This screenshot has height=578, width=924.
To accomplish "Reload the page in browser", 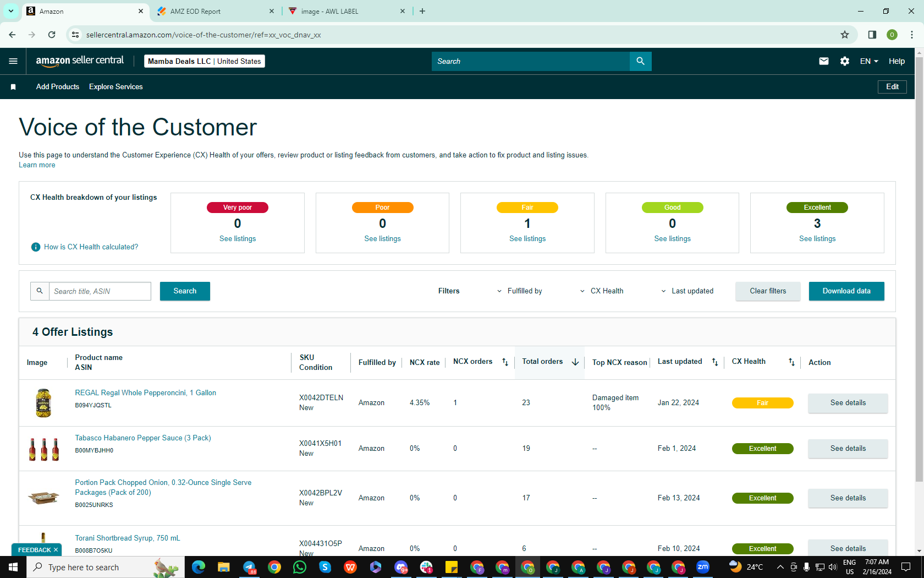I will [x=52, y=35].
